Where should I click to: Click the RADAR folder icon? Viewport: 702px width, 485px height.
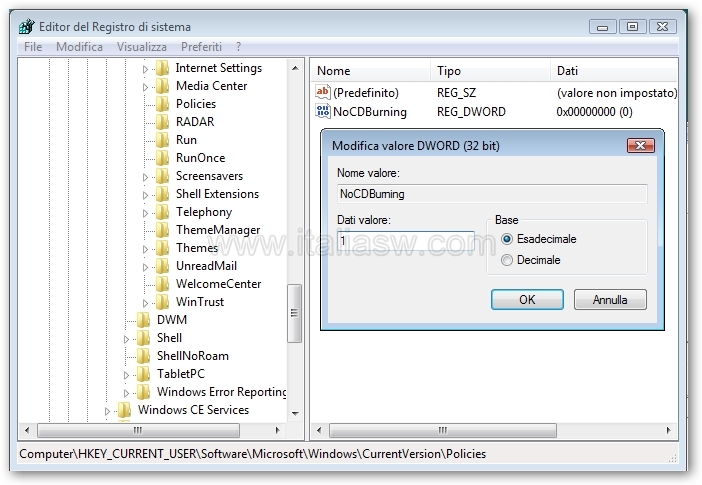click(x=163, y=122)
